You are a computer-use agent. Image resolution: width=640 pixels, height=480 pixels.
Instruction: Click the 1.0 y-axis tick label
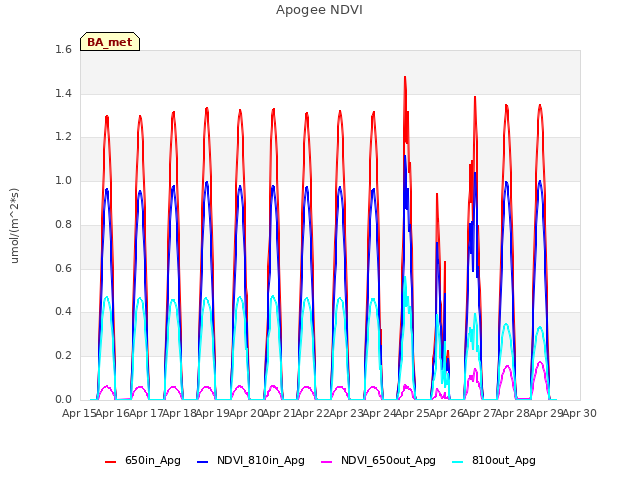click(63, 180)
